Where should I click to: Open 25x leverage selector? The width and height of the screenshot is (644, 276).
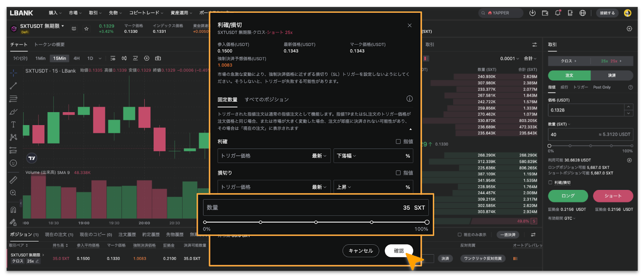pos(611,61)
